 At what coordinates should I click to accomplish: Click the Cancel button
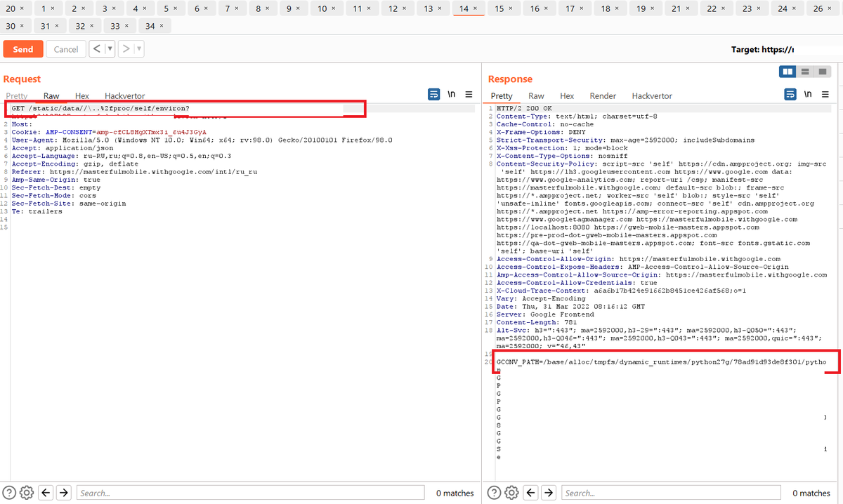click(66, 49)
